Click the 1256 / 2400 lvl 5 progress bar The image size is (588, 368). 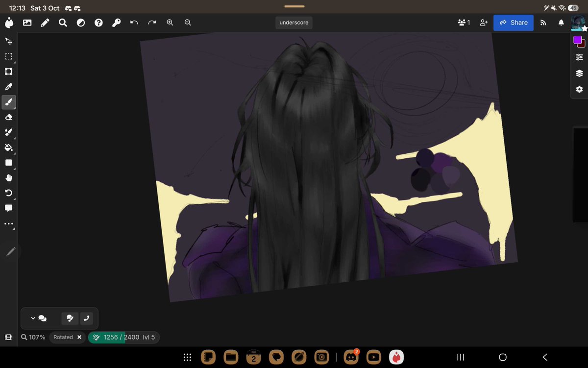click(x=124, y=337)
